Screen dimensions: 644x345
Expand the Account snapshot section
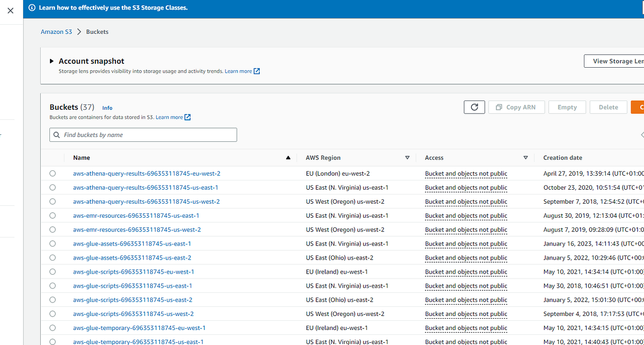pos(51,61)
